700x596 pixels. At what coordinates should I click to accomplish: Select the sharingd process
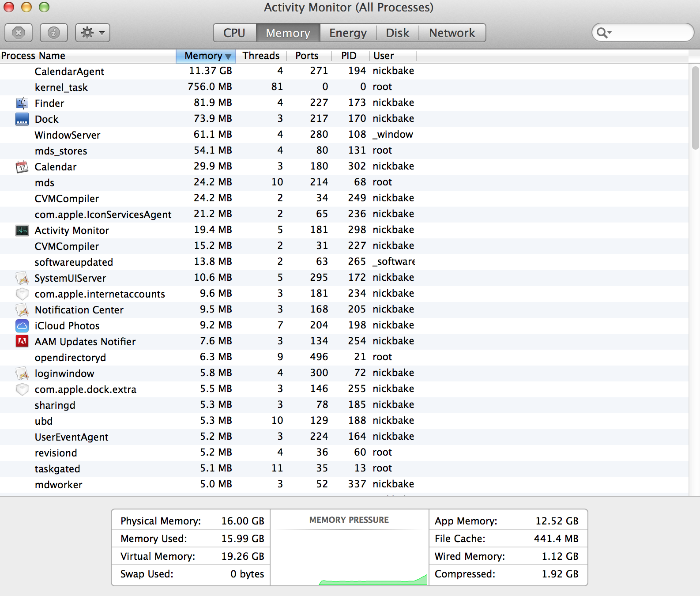pos(344,405)
